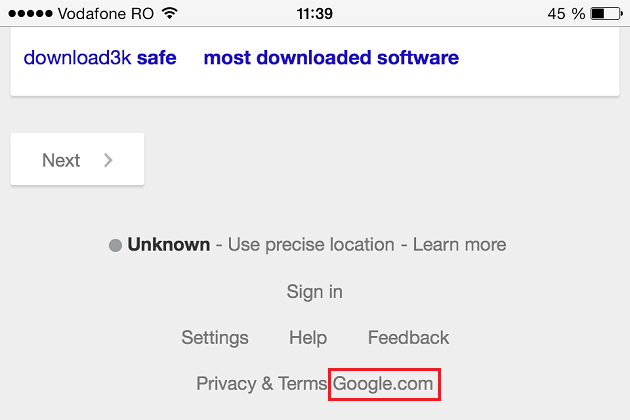The image size is (630, 420).
Task: Switch to Google.com link
Action: (x=384, y=383)
